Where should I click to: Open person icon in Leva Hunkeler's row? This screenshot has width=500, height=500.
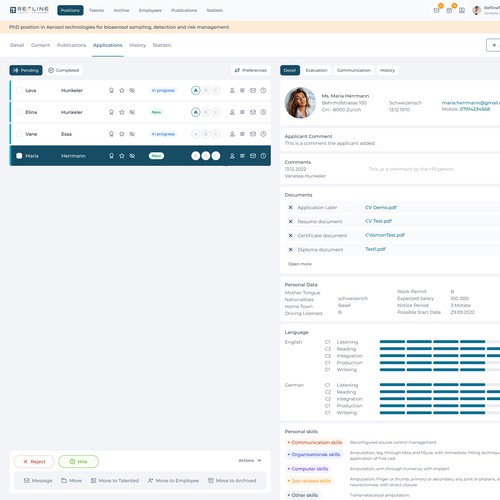(x=232, y=90)
